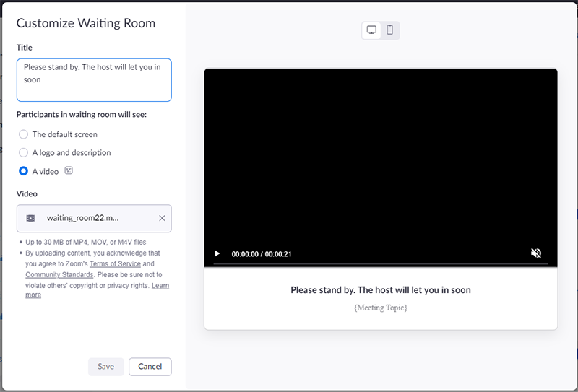Image resolution: width=578 pixels, height=392 pixels.
Task: Cancel the waiting room customization
Action: pyautogui.click(x=150, y=367)
